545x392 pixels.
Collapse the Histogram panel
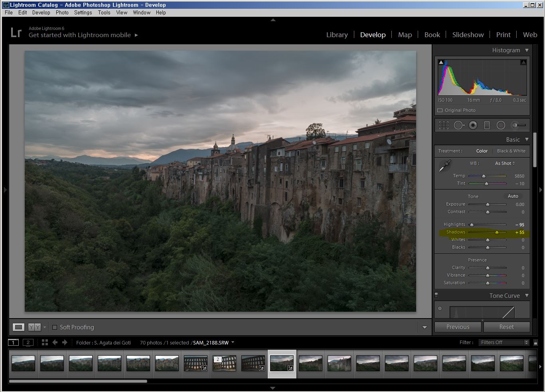point(527,50)
